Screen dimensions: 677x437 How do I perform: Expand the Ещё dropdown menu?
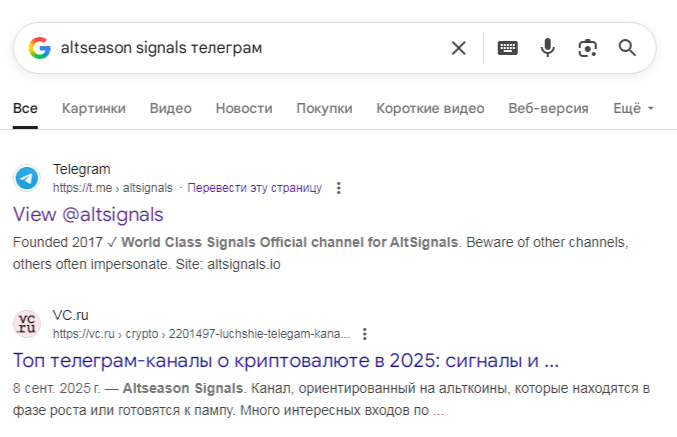633,108
